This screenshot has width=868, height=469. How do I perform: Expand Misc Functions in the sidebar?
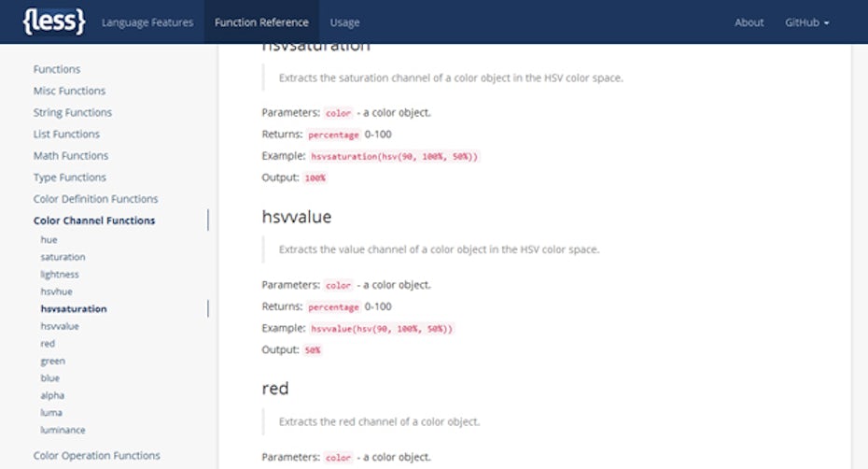pos(69,91)
